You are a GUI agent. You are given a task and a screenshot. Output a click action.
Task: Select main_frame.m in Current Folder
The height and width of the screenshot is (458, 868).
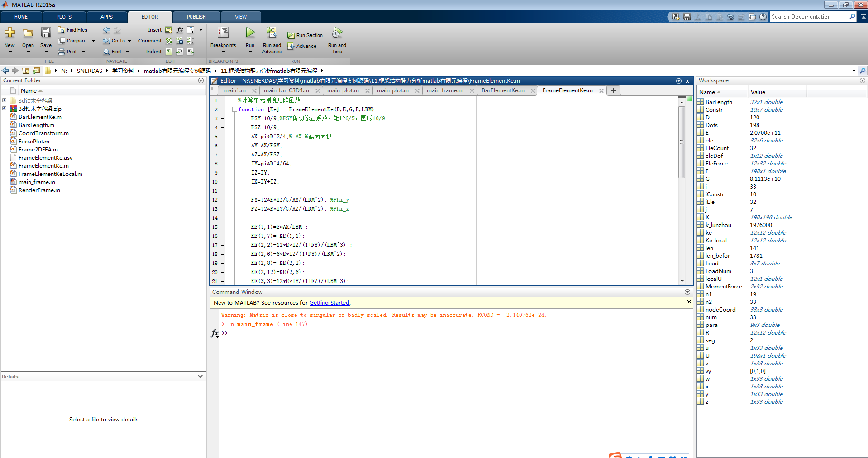[x=37, y=182]
